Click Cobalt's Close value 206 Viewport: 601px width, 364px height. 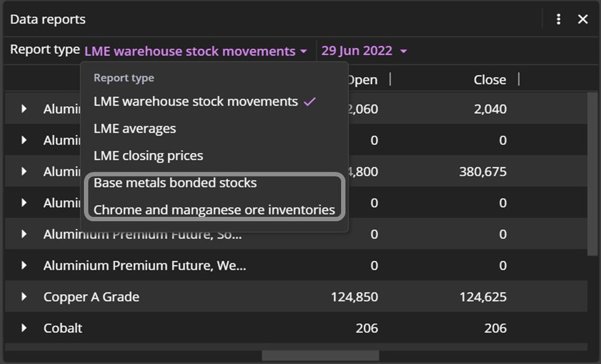point(495,328)
